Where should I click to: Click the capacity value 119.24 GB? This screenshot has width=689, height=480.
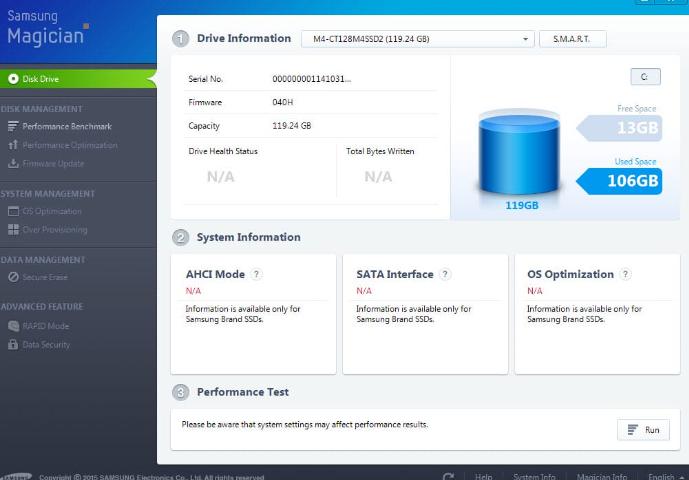[292, 126]
